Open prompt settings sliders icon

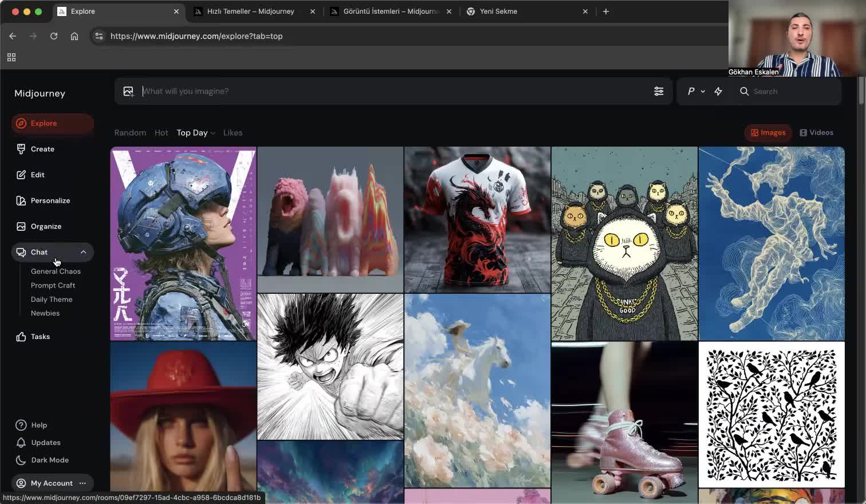659,91
